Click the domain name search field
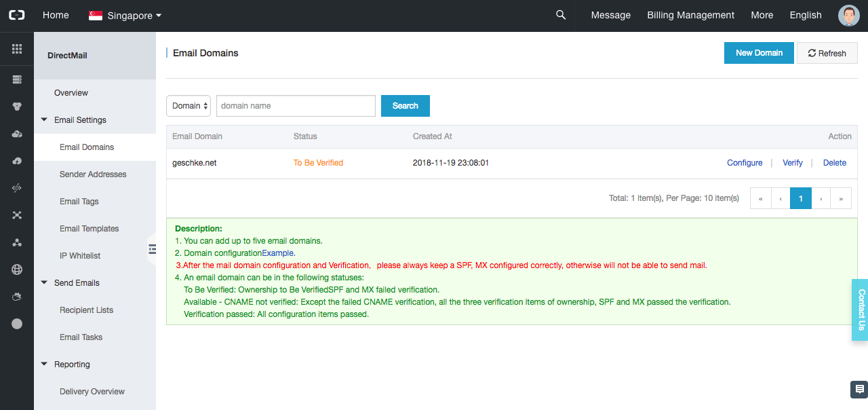868x410 pixels. tap(296, 106)
